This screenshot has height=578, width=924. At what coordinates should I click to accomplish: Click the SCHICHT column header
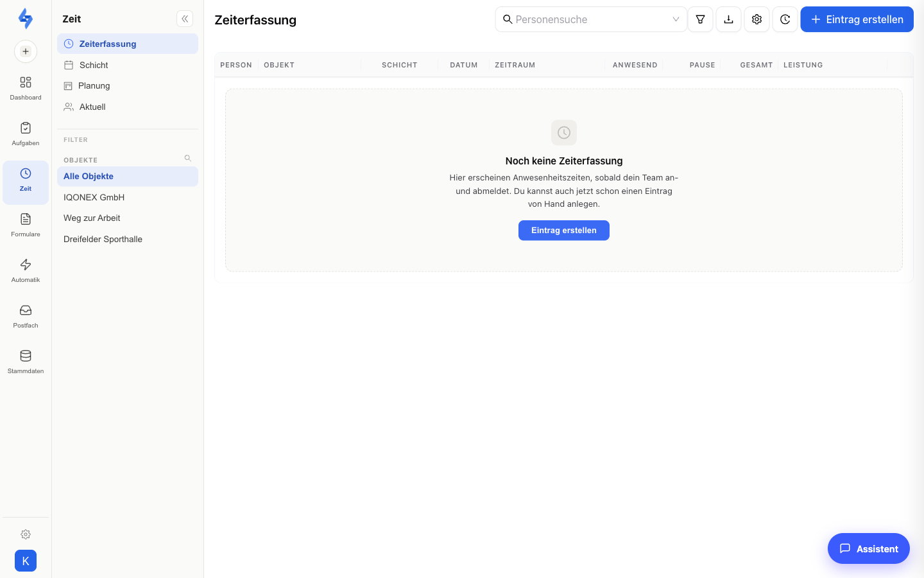click(x=400, y=65)
